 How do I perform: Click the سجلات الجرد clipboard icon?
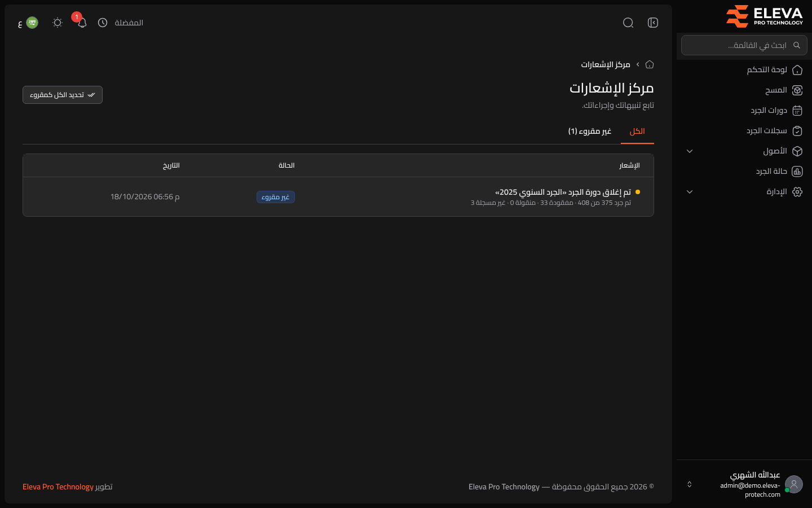pyautogui.click(x=797, y=131)
